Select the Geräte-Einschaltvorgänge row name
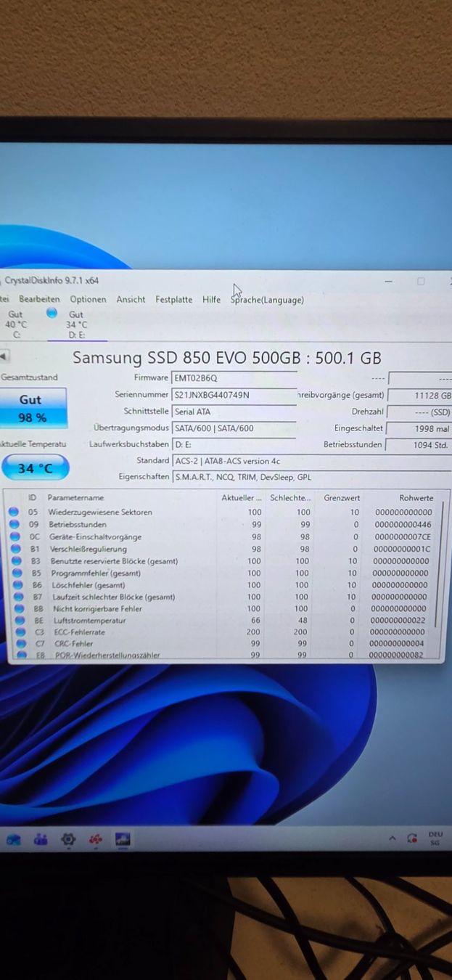This screenshot has width=452, height=980. pyautogui.click(x=95, y=536)
